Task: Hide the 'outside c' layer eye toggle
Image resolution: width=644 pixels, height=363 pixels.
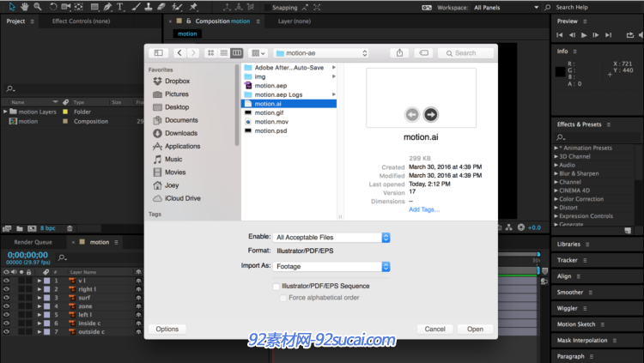Action: (6, 332)
